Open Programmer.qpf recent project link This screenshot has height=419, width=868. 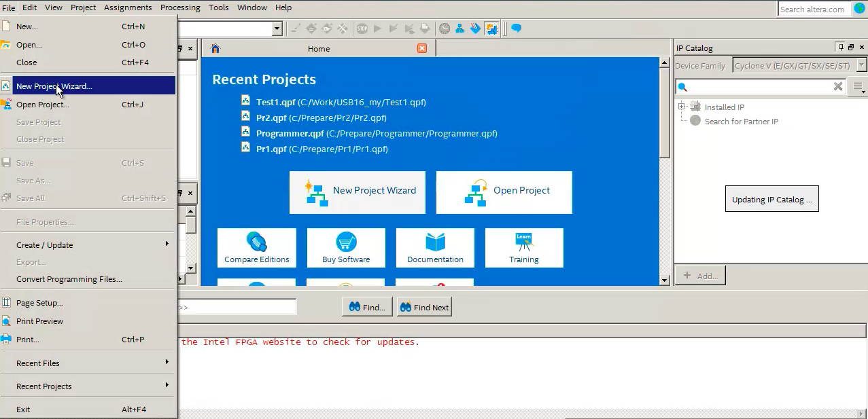click(x=377, y=133)
